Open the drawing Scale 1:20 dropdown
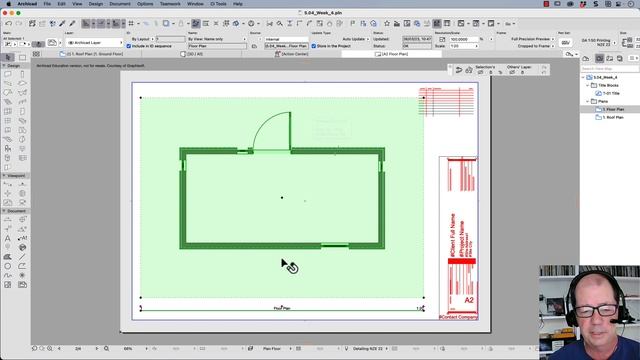640x360 pixels. pyautogui.click(x=463, y=46)
